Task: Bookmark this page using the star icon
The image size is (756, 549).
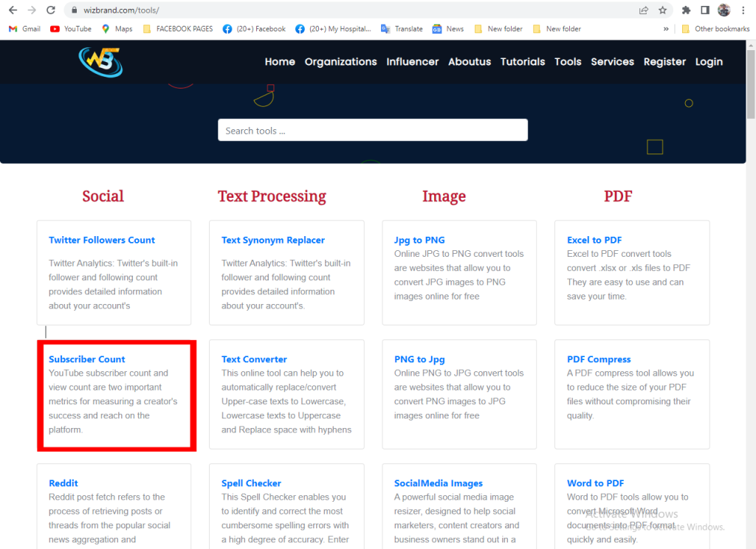Action: click(662, 10)
